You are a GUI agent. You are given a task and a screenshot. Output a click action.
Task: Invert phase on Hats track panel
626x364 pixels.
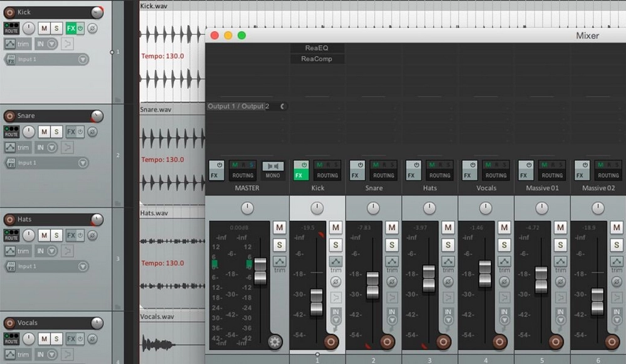pyautogui.click(x=92, y=235)
